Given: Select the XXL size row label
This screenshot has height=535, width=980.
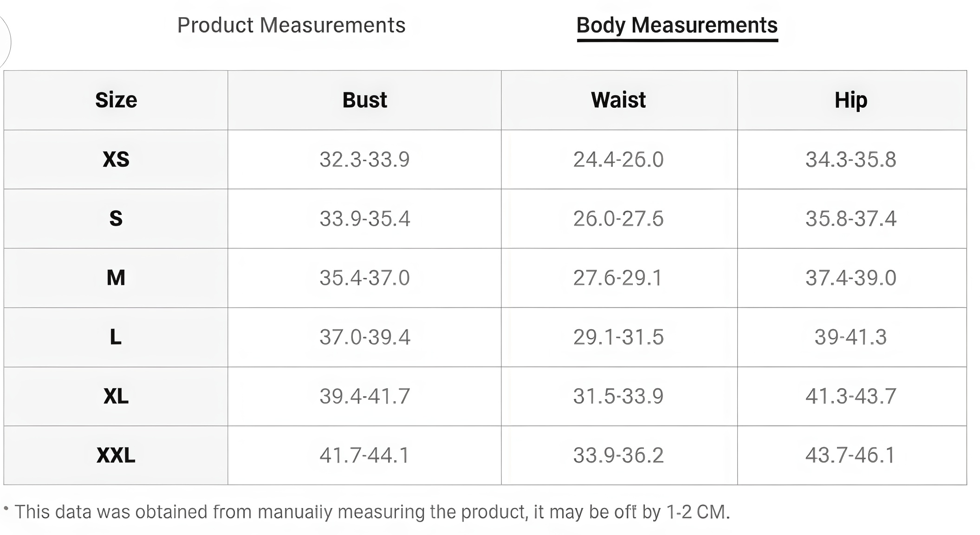Looking at the screenshot, I should click(116, 455).
